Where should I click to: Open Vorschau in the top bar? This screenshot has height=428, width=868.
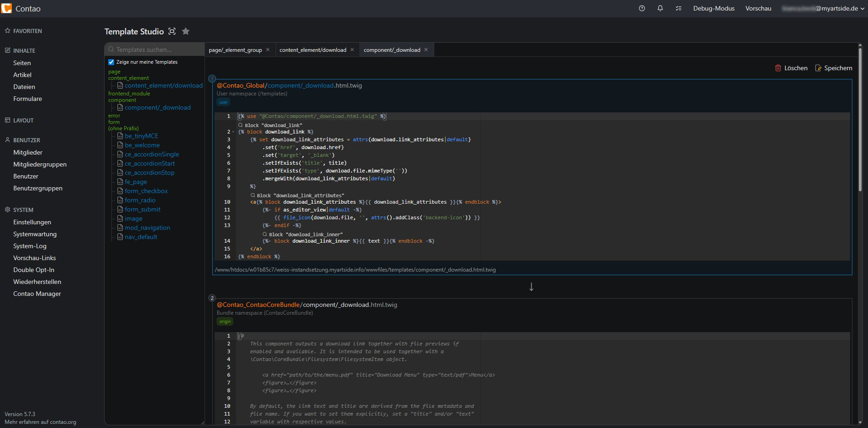click(x=758, y=8)
